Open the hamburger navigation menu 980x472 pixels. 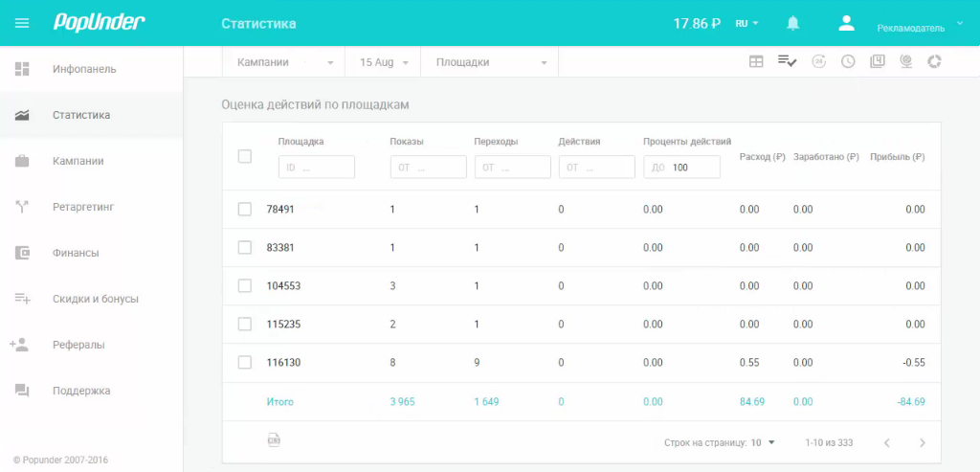pos(23,23)
